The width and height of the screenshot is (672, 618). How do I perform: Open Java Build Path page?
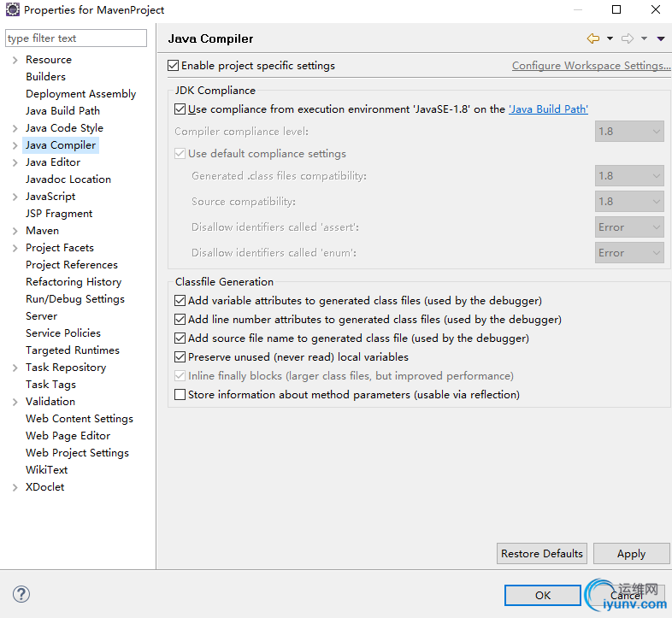[x=63, y=111]
